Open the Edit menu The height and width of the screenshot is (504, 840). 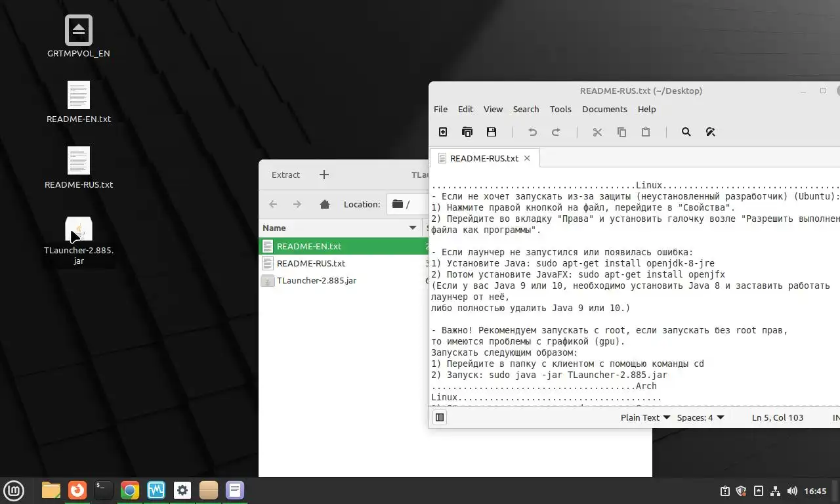465,109
